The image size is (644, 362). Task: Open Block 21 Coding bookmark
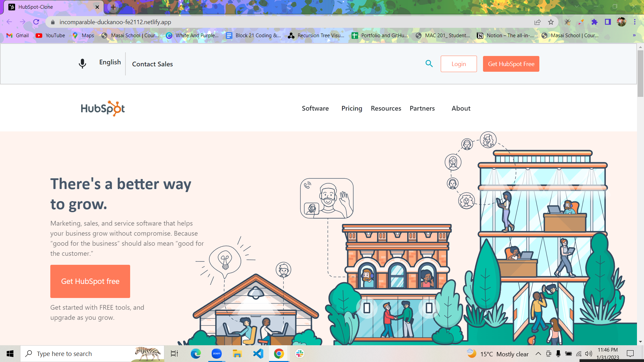click(253, 35)
